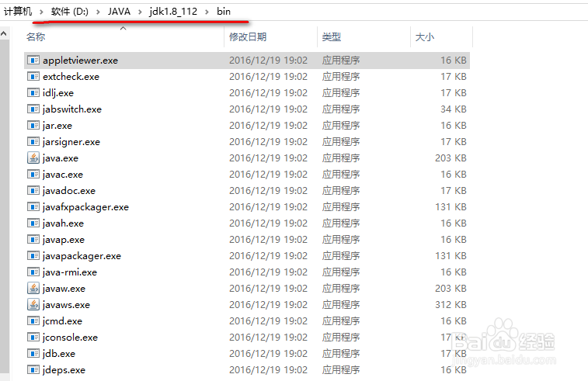Select the javac.exe file name
Viewport: 588px width, 381px height.
click(63, 175)
